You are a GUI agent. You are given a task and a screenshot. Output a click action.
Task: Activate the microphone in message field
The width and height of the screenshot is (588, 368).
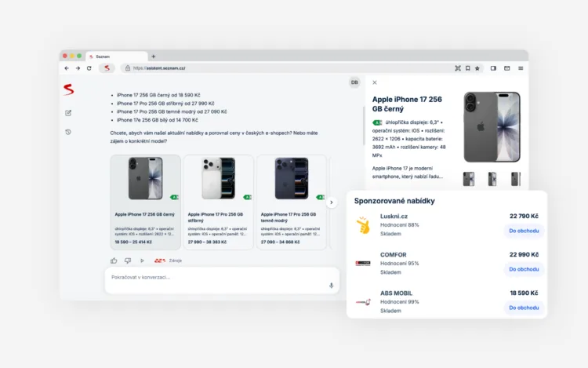click(331, 286)
